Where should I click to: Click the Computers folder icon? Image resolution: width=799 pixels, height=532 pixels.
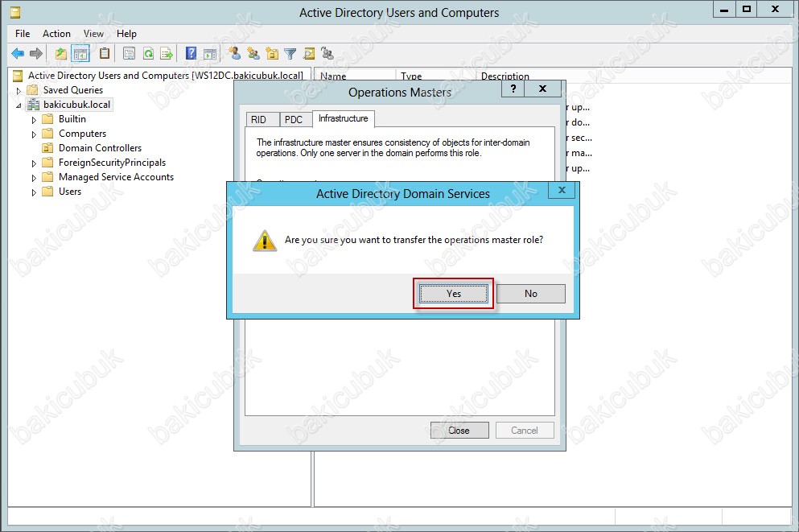48,134
